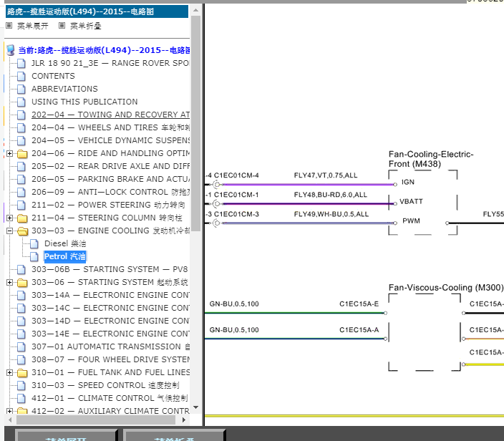504x441 pixels.
Task: Click page icon of 303-14A row
Action: (x=21, y=295)
